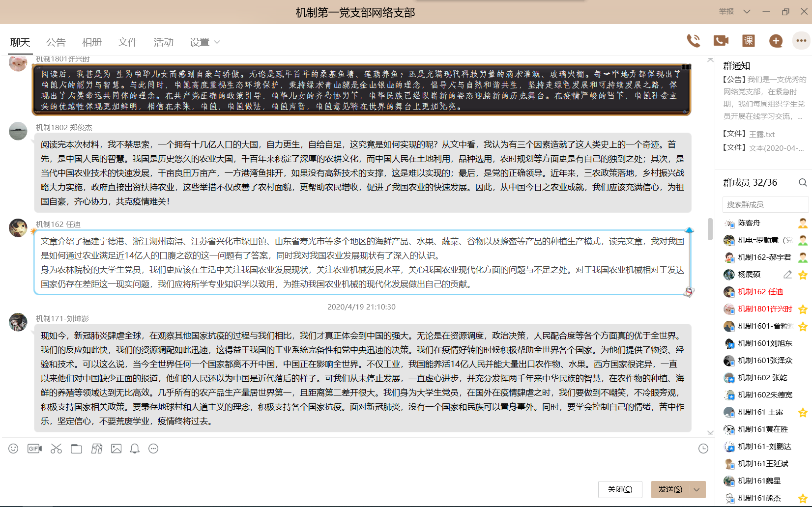Open the GIF panel
812x507 pixels.
34,449
